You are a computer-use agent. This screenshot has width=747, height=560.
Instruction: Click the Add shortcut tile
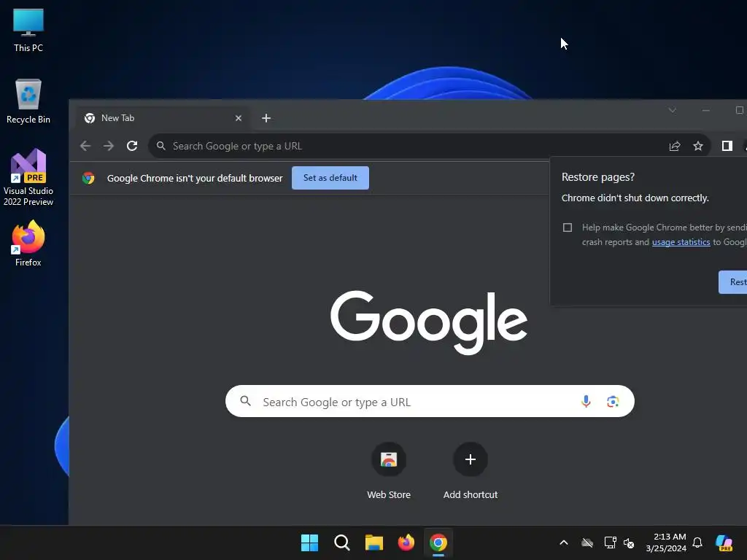471,471
